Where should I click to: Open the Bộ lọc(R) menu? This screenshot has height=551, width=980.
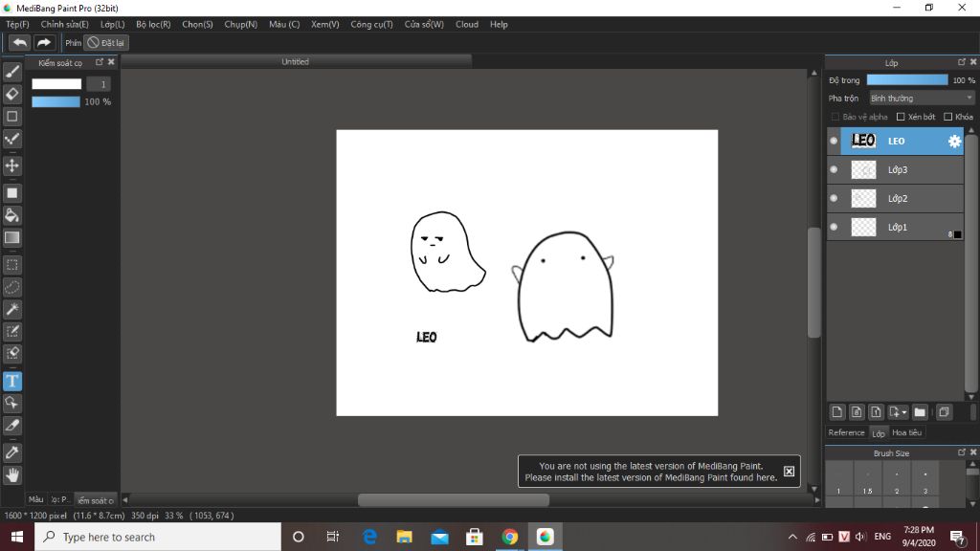(153, 24)
